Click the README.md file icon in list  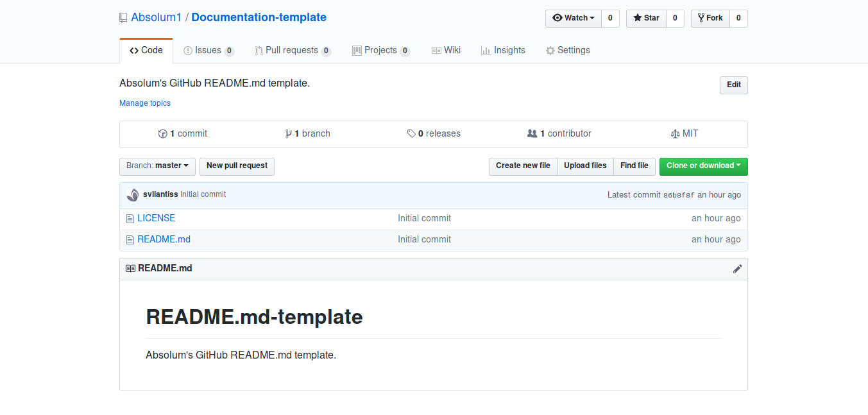[130, 240]
